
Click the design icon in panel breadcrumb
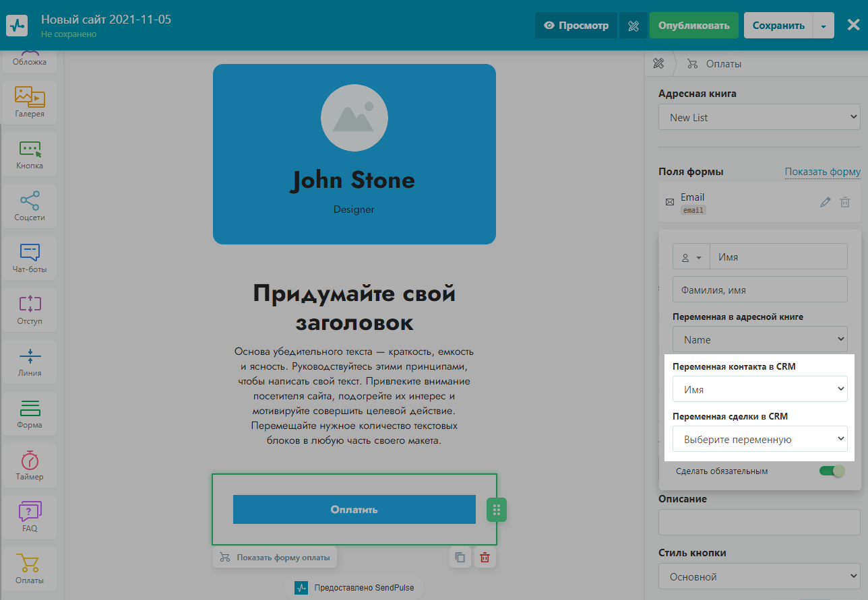click(658, 64)
